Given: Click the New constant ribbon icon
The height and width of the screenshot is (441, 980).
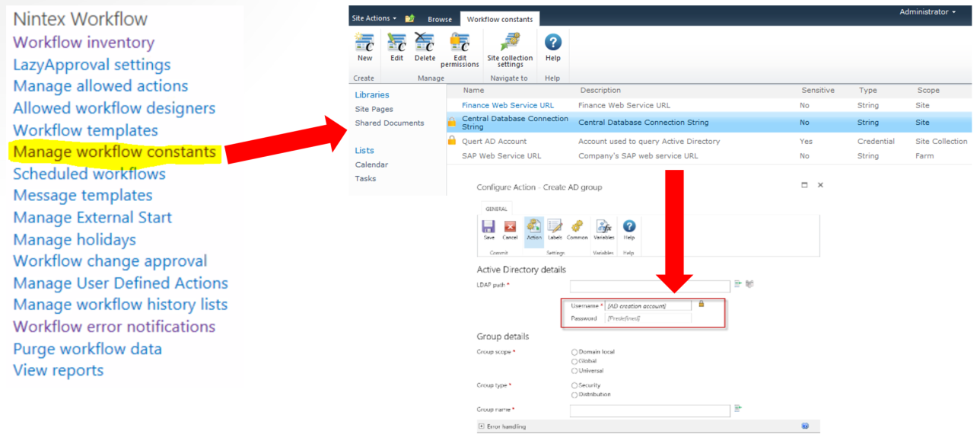Looking at the screenshot, I should (365, 42).
